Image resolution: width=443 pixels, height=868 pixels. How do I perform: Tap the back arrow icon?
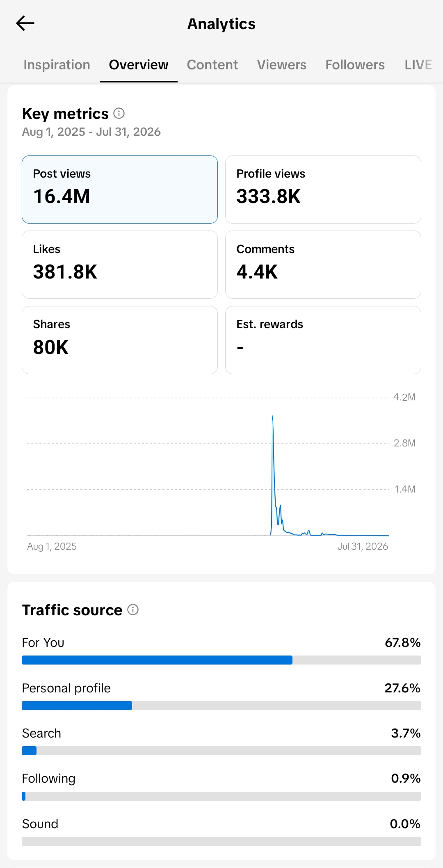point(25,23)
